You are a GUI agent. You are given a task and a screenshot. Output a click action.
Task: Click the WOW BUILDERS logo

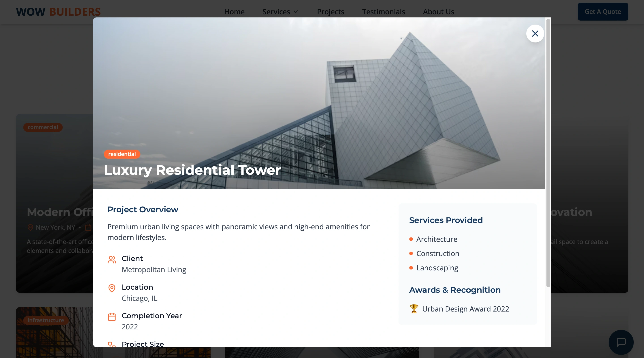click(58, 12)
